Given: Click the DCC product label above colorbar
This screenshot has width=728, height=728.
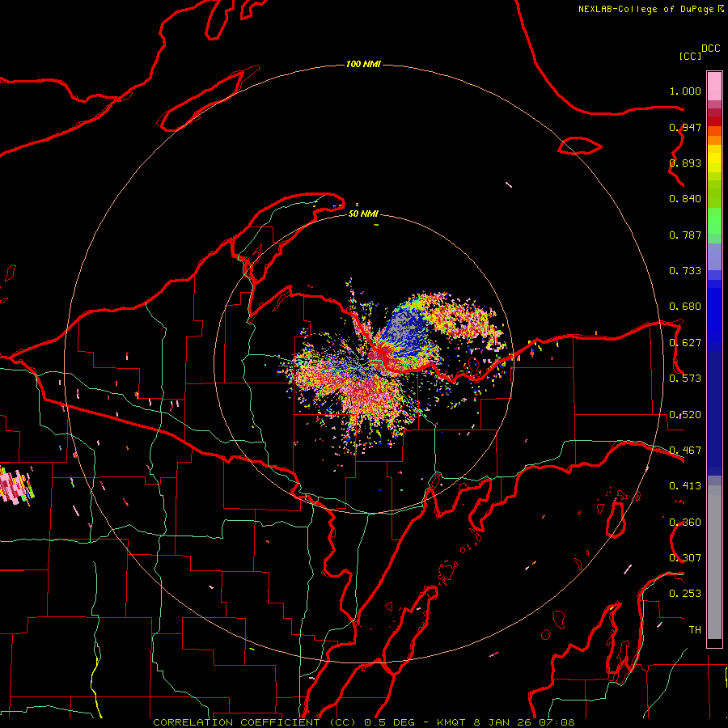Looking at the screenshot, I should 710,49.
